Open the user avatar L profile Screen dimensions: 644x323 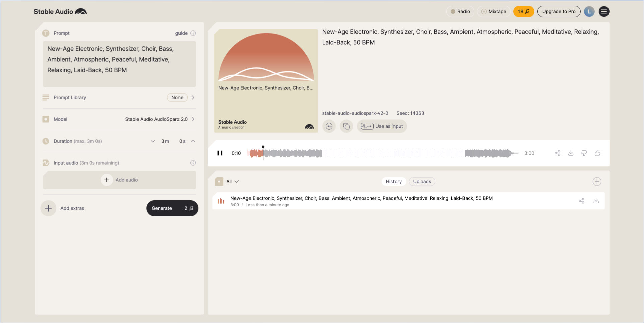[589, 11]
